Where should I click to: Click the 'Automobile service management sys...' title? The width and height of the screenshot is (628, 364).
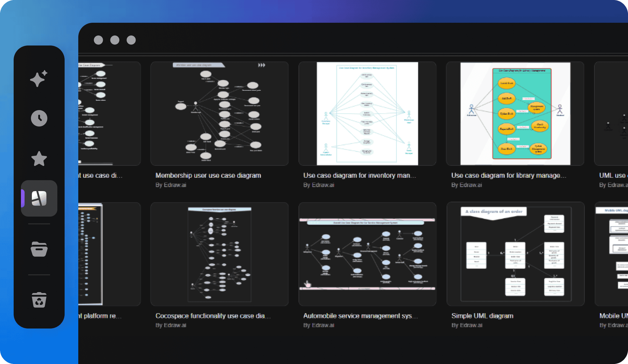pyautogui.click(x=360, y=316)
